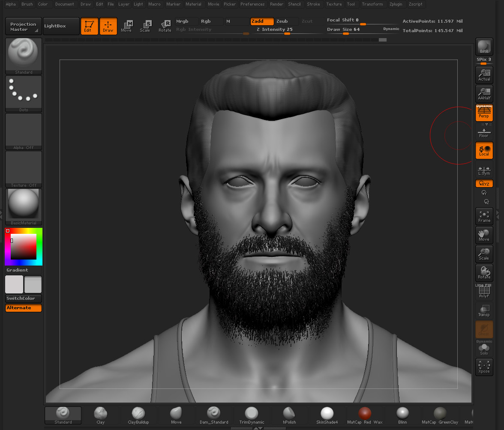Open the BasicMaterial picker
The image size is (504, 430).
coord(24,207)
